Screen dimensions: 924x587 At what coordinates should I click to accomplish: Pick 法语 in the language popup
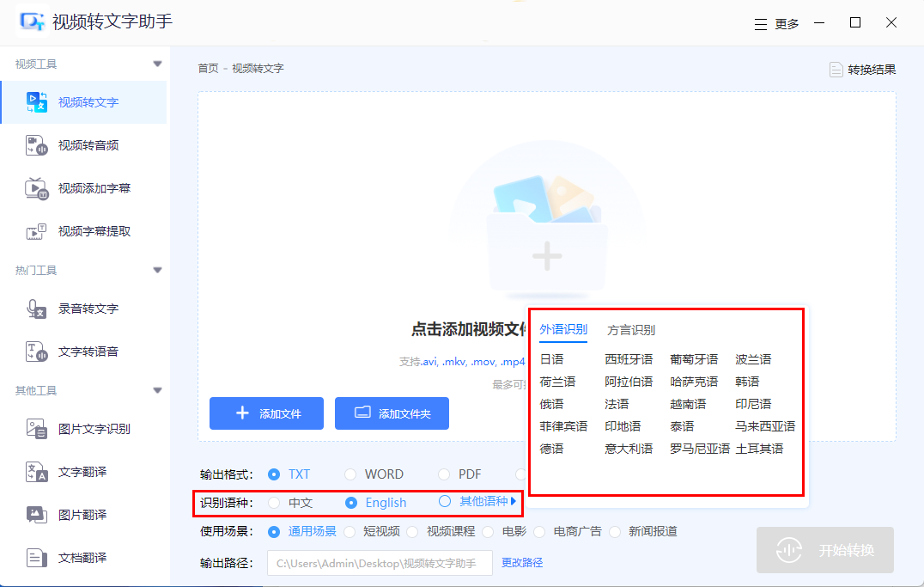click(617, 404)
